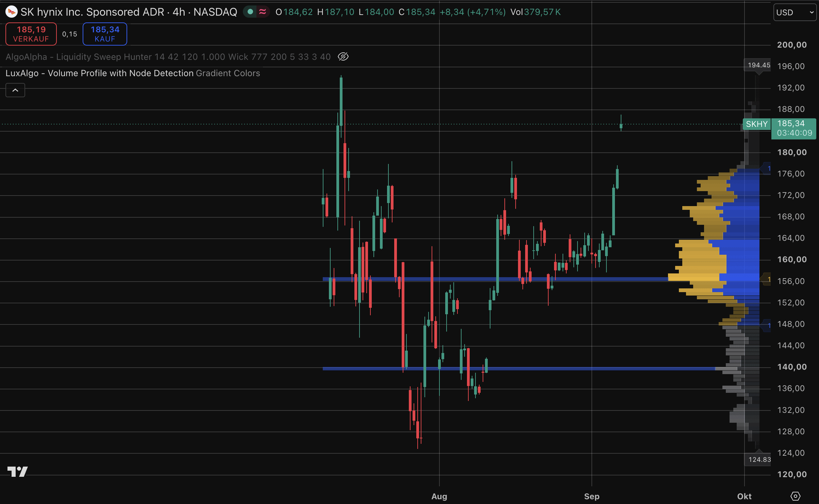Open symbol search from SK hynix title
The image size is (819, 504).
coord(129,12)
